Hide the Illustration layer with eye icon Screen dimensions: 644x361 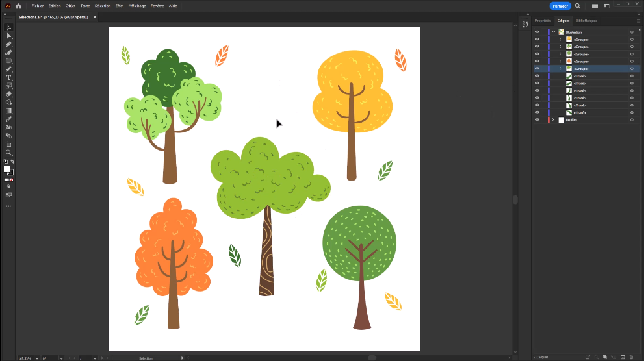tap(537, 32)
